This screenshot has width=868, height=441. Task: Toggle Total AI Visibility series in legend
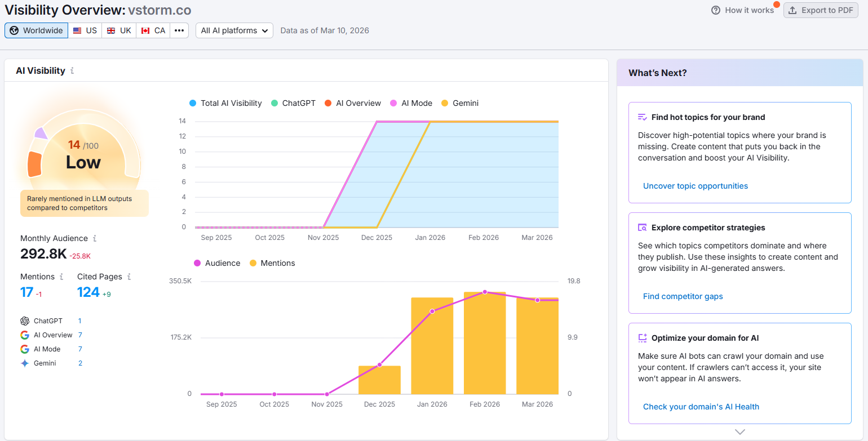click(225, 103)
